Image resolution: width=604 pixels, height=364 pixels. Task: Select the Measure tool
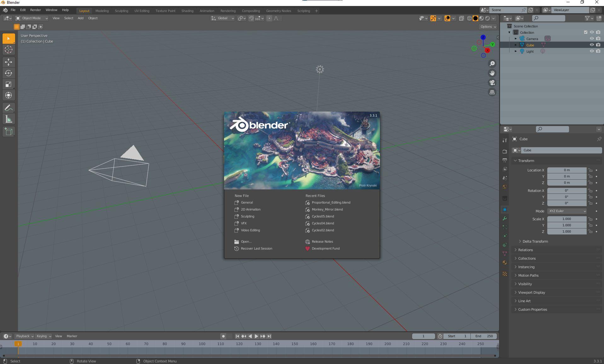[9, 119]
